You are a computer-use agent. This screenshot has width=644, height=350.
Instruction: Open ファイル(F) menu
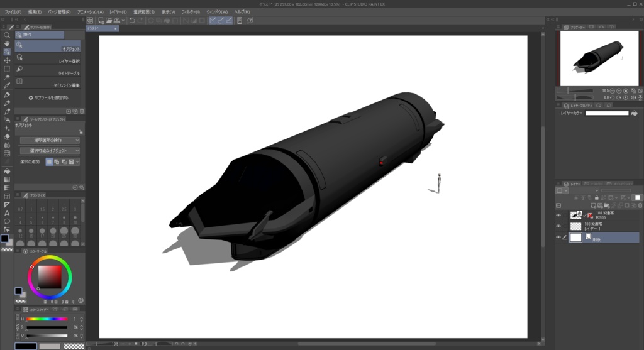pyautogui.click(x=13, y=12)
